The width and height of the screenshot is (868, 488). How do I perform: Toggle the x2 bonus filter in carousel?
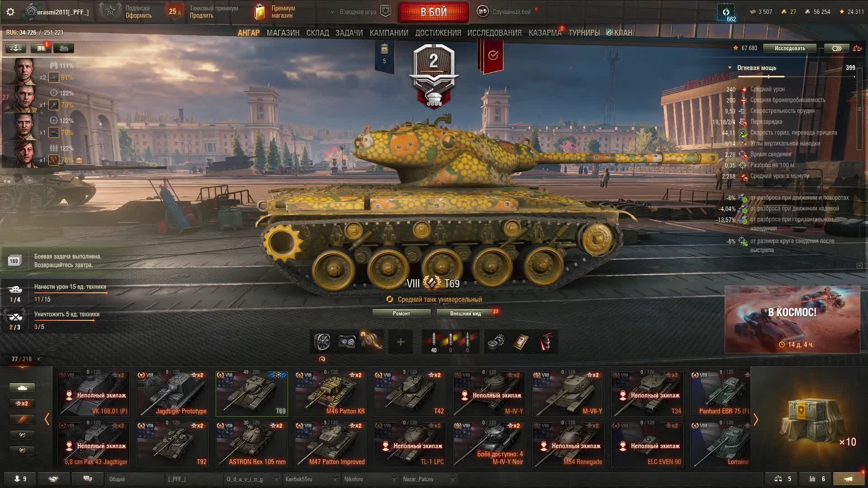(22, 404)
